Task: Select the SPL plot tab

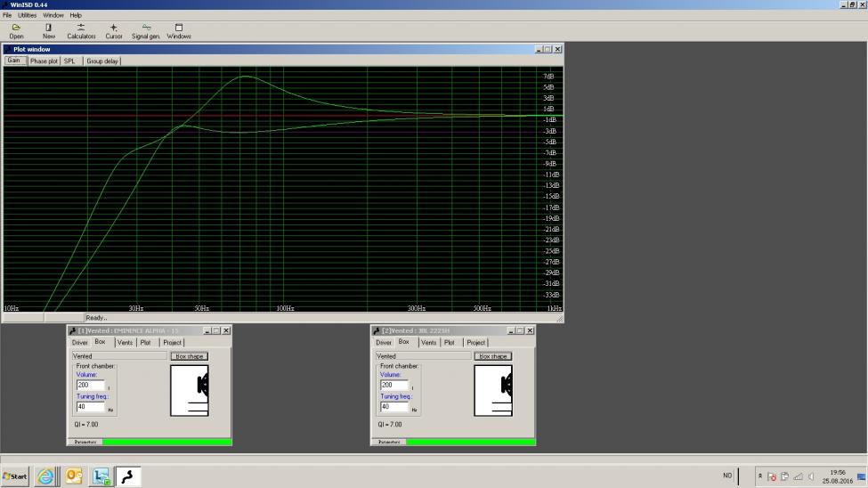Action: [x=69, y=61]
